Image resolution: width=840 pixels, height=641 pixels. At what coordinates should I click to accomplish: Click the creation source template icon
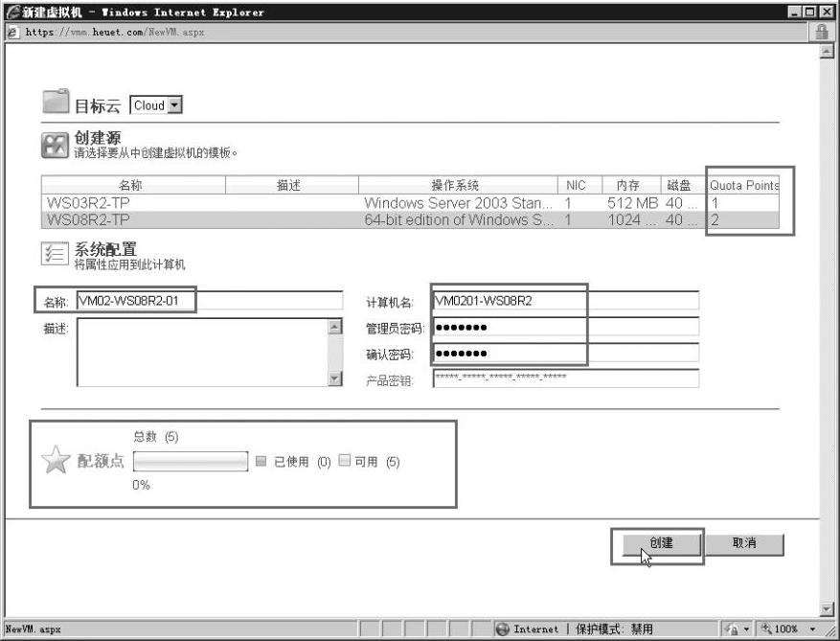point(56,146)
